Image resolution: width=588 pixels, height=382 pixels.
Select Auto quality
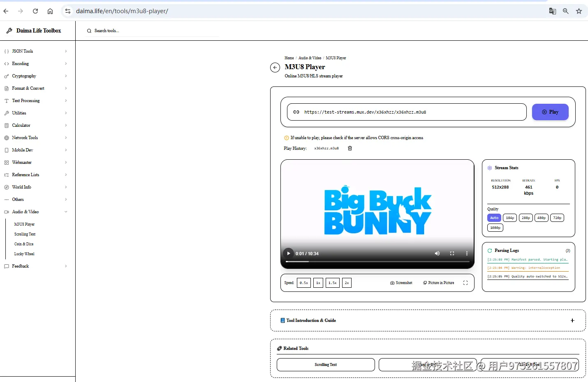494,218
